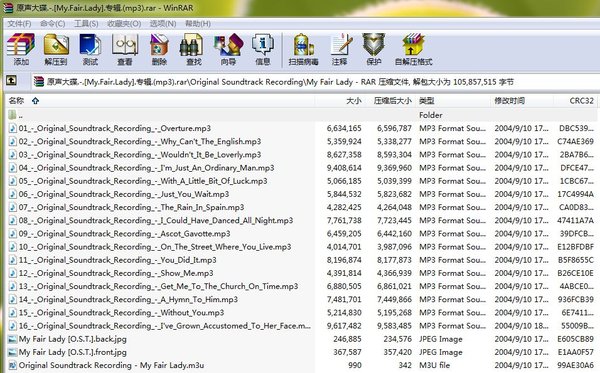
Task: Click the parent folder '..' icon
Action: click(12, 115)
